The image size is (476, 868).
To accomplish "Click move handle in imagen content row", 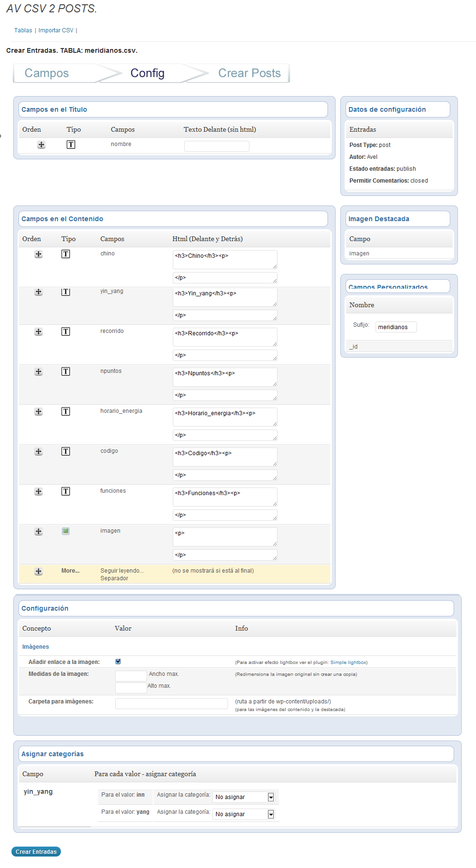I will point(39,532).
